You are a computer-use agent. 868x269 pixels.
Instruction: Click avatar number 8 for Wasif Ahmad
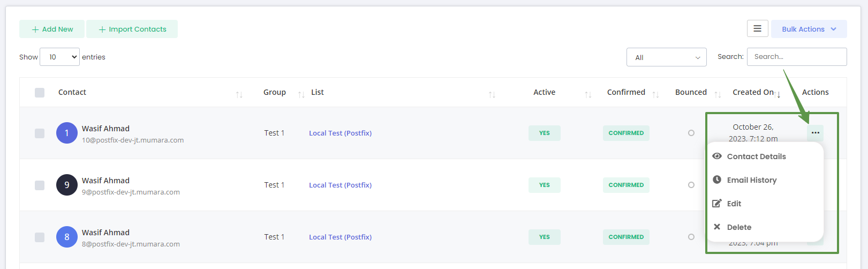[x=67, y=237]
